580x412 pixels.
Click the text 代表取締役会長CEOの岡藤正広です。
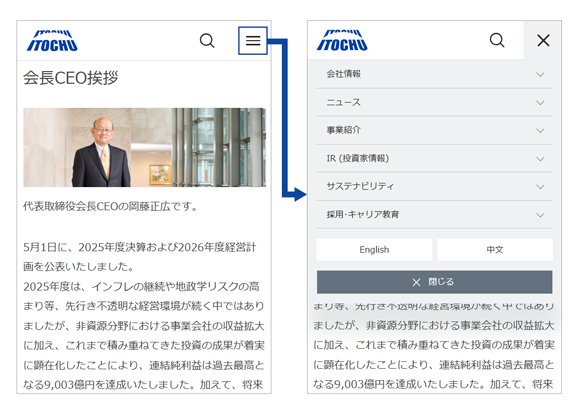110,206
